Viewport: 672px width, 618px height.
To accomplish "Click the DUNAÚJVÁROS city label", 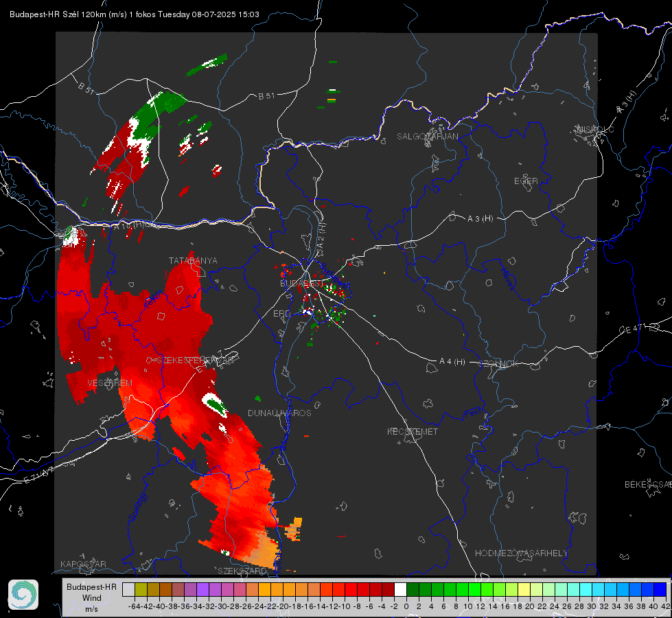I will 279,413.
